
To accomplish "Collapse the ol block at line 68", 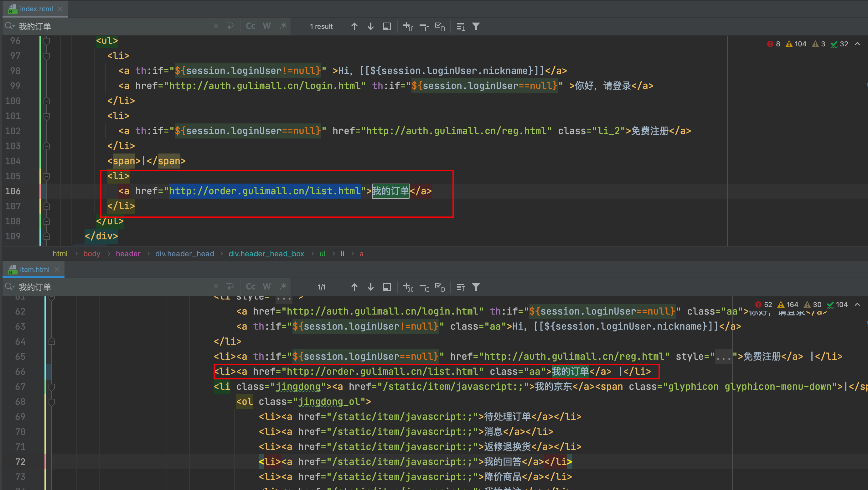I will (x=52, y=402).
